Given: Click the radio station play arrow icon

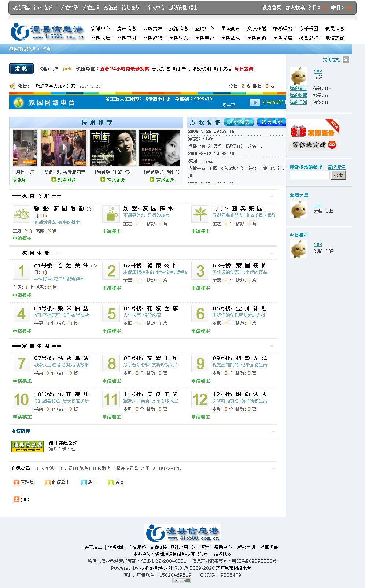Looking at the screenshot, I should coord(255,103).
